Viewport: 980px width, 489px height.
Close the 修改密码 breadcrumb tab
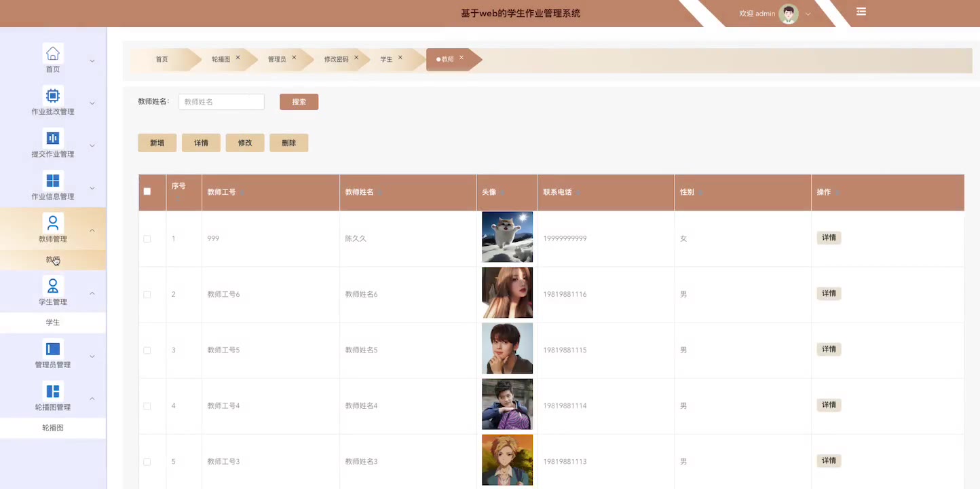356,58
